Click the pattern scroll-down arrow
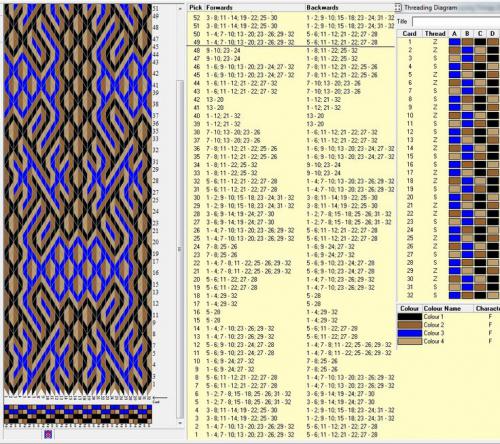This screenshot has height=444, width=500. [x=180, y=423]
